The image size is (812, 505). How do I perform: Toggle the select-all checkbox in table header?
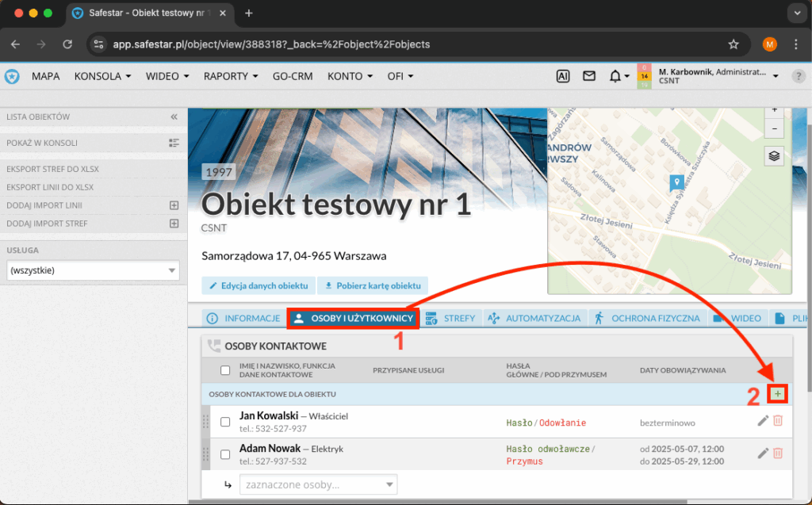point(225,369)
